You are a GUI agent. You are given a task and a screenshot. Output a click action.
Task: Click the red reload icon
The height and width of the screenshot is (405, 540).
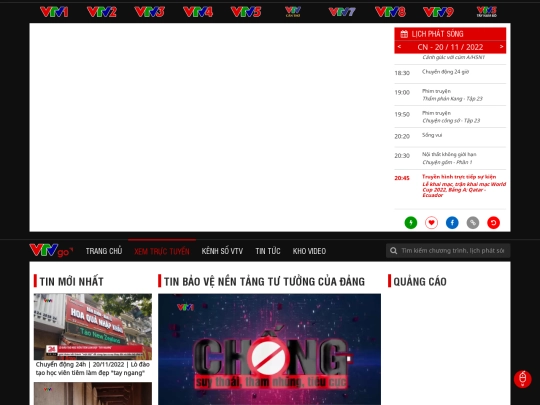[x=494, y=222]
